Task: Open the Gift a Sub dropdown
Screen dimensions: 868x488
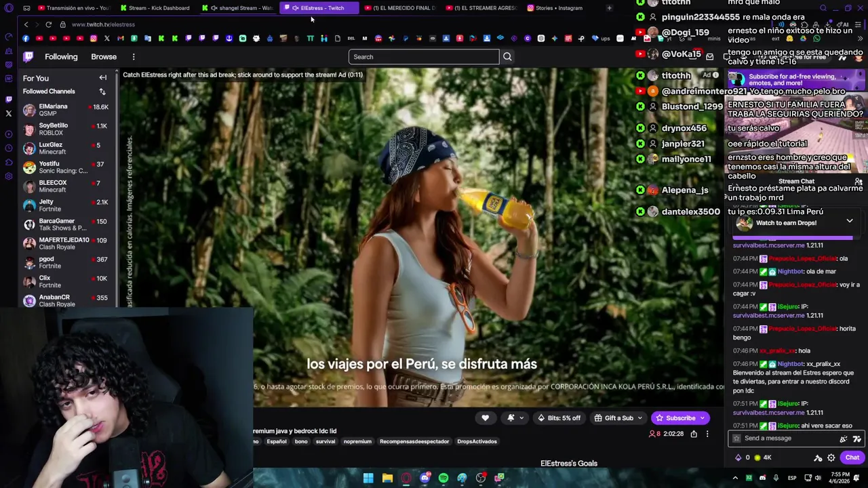Action: 618,418
